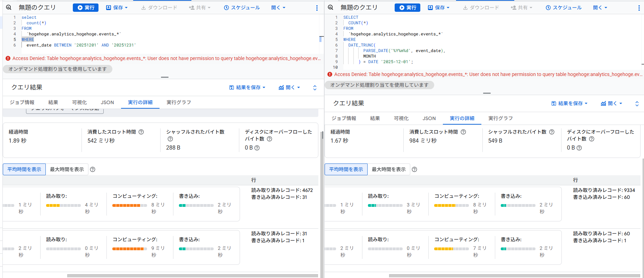
Task: Click the query magnifier icon in right panel
Action: 330,7
